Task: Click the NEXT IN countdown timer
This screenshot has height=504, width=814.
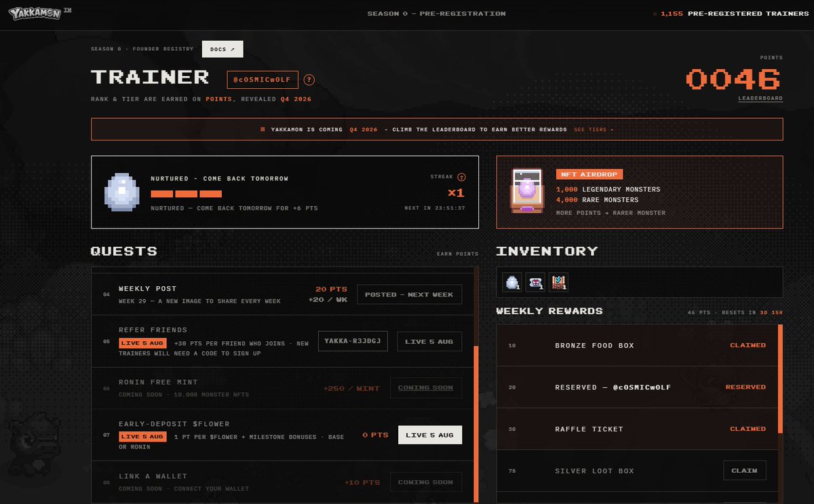Action: (435, 208)
